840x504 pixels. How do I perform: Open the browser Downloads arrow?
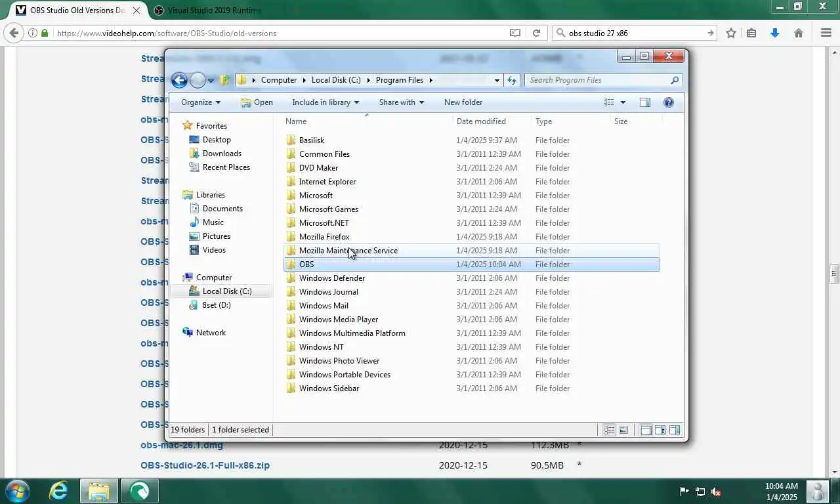(x=775, y=33)
